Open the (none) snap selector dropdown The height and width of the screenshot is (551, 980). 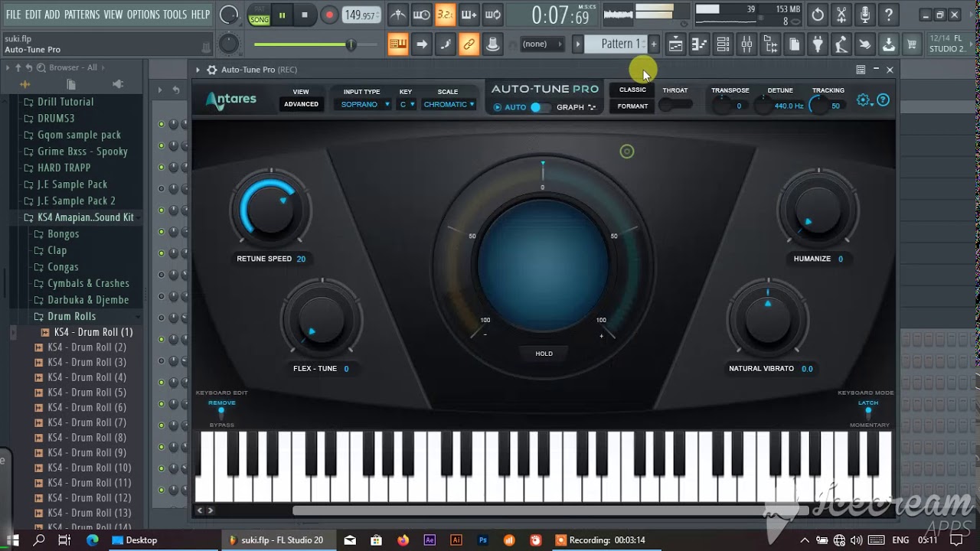click(541, 44)
